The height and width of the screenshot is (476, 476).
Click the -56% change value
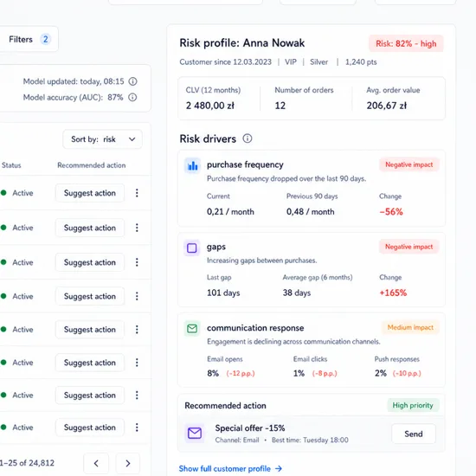[x=391, y=211]
